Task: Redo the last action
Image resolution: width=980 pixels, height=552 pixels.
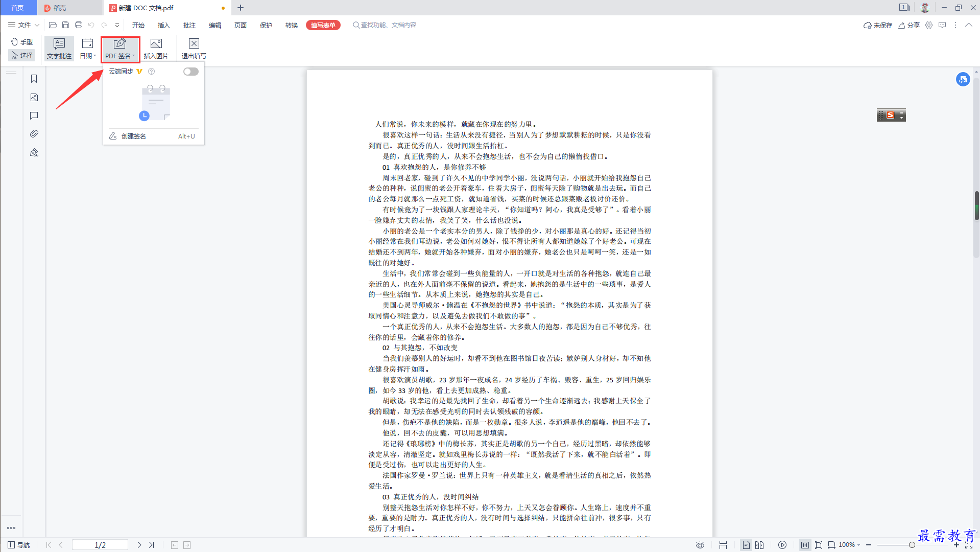Action: [104, 25]
